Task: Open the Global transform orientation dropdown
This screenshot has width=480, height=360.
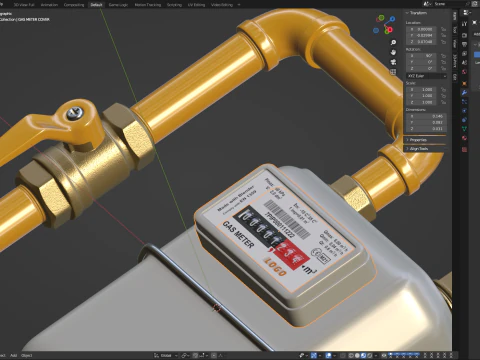Action: click(x=166, y=356)
